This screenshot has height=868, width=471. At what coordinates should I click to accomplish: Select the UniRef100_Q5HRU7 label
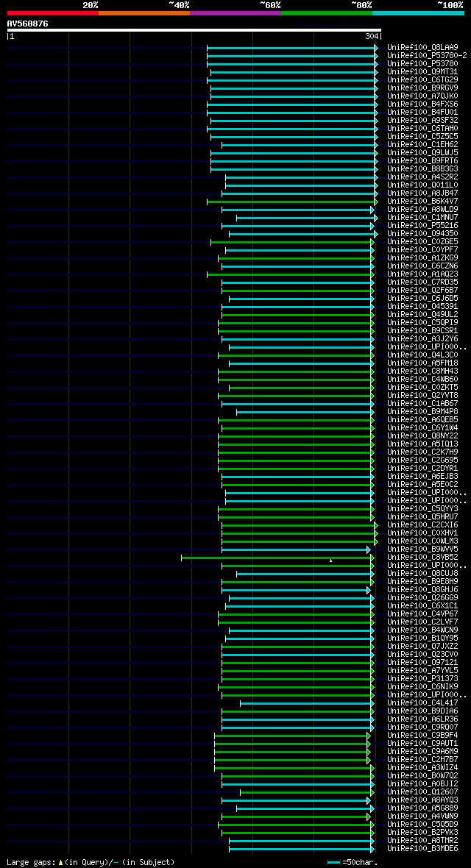tap(422, 516)
